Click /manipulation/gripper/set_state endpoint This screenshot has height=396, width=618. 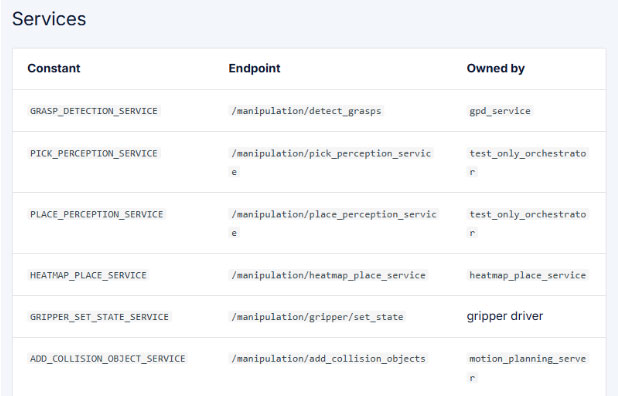point(317,317)
